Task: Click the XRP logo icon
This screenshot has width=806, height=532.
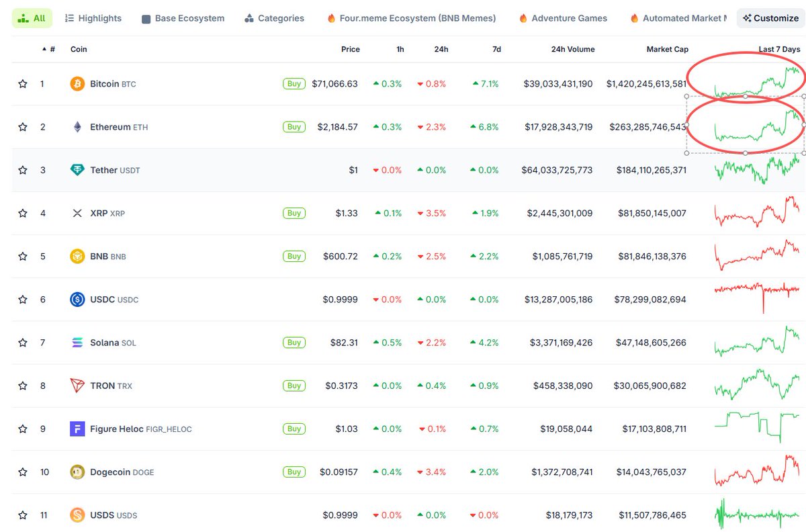Action: pos(78,213)
